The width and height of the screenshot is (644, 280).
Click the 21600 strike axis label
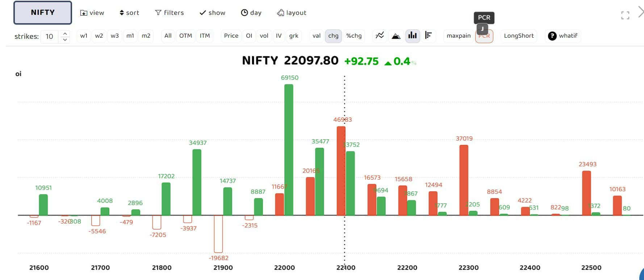[x=39, y=268]
